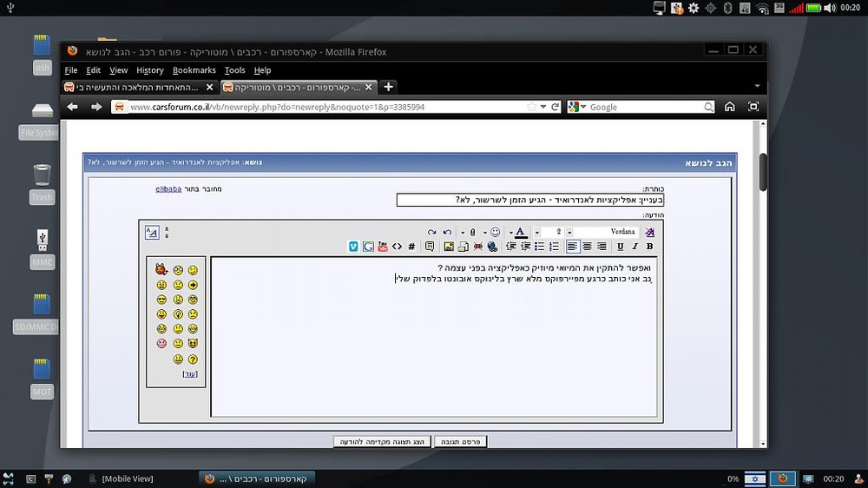This screenshot has height=488, width=868.
Task: Center-align the message text
Action: coord(588,247)
